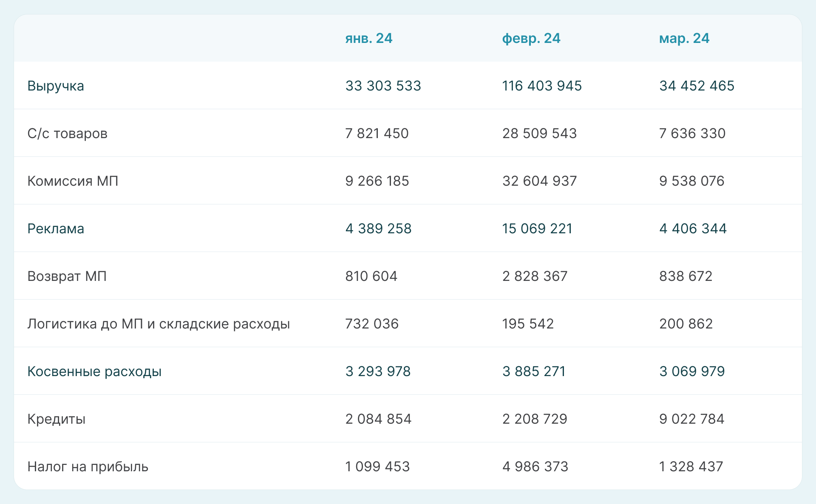Click Логистика до МП и складские расходы

click(x=159, y=324)
